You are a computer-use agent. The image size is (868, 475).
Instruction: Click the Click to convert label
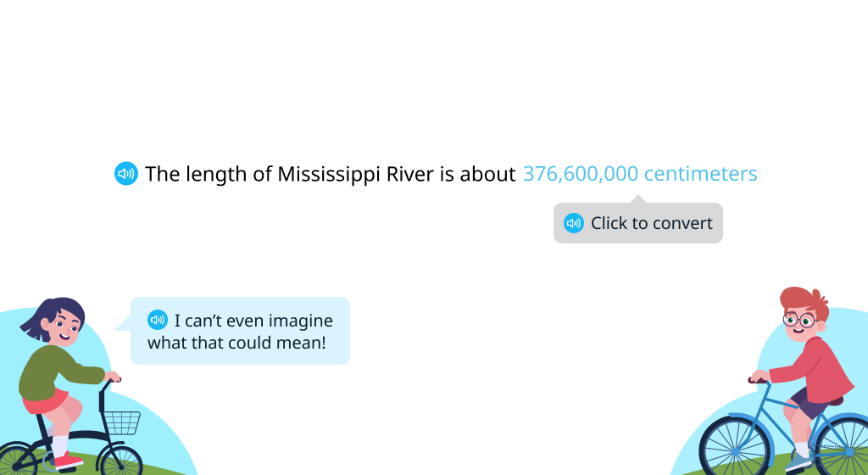(652, 223)
